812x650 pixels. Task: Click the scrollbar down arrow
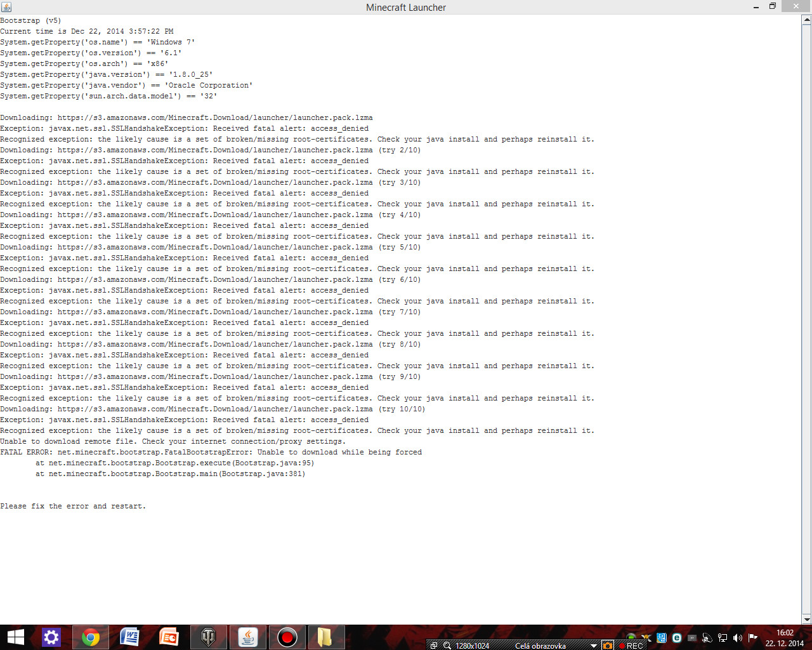coord(807,620)
